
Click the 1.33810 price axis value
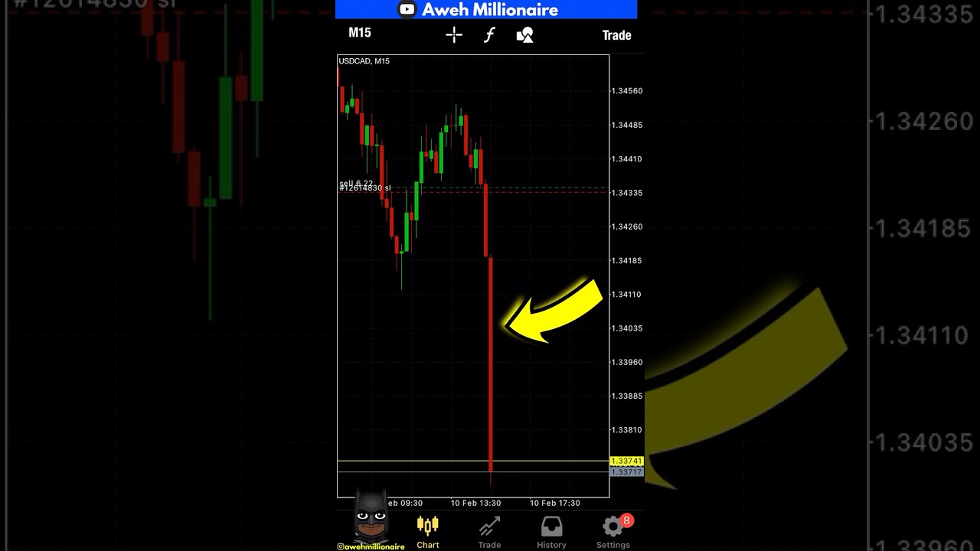click(626, 430)
